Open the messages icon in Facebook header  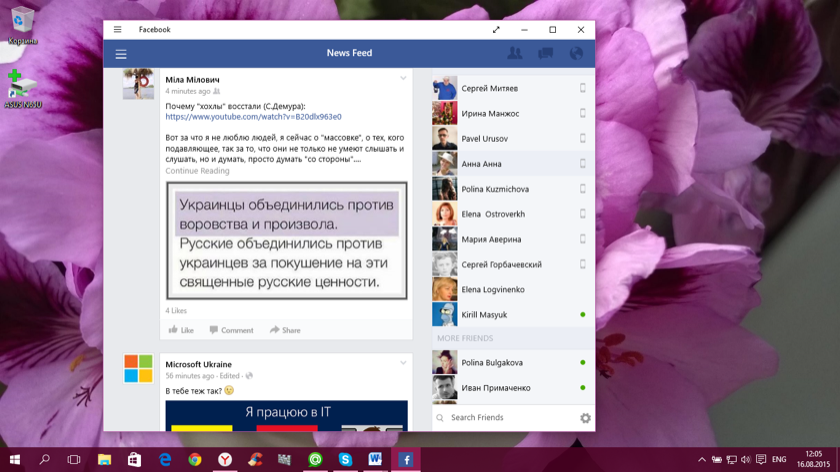point(545,54)
